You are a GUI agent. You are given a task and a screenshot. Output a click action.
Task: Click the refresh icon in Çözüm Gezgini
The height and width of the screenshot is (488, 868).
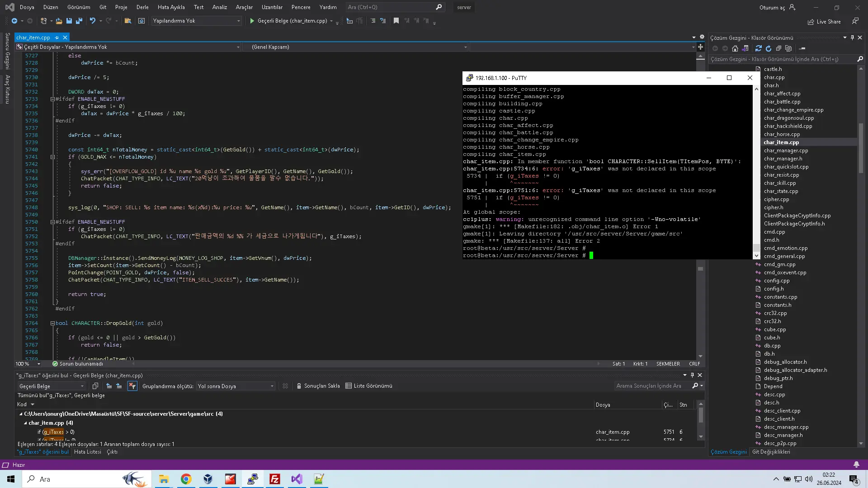click(x=769, y=48)
